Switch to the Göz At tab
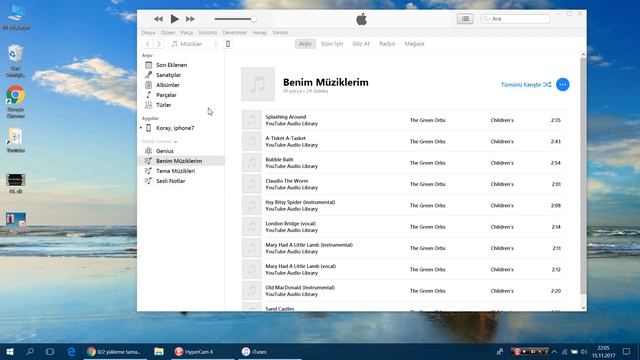 click(x=361, y=44)
